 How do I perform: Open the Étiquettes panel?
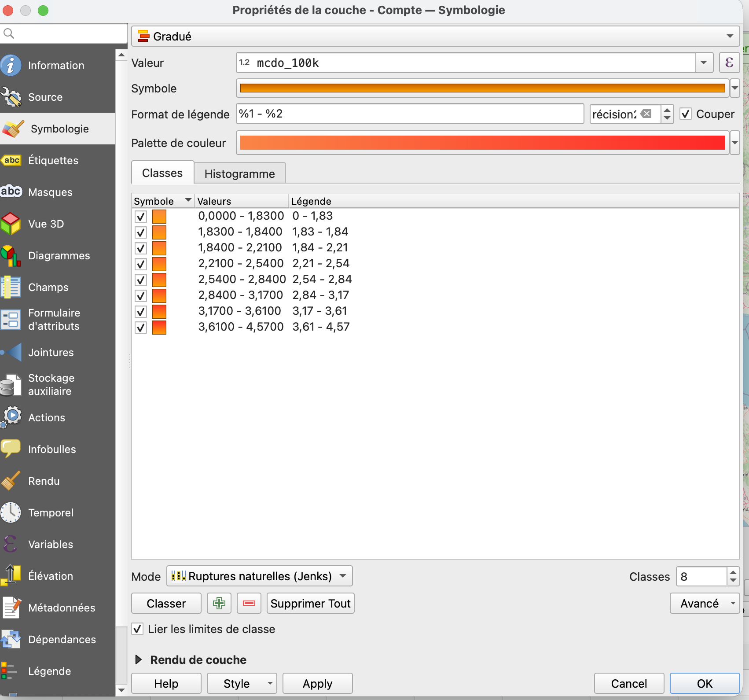(x=53, y=160)
